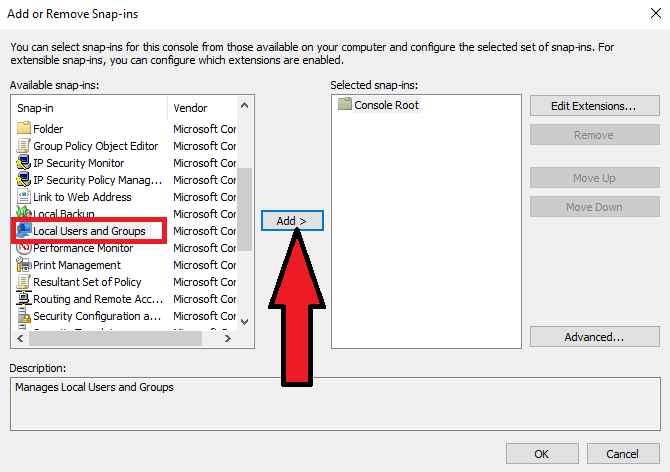Image resolution: width=670 pixels, height=472 pixels.
Task: Select Console Root in selected snap-ins
Action: (385, 105)
